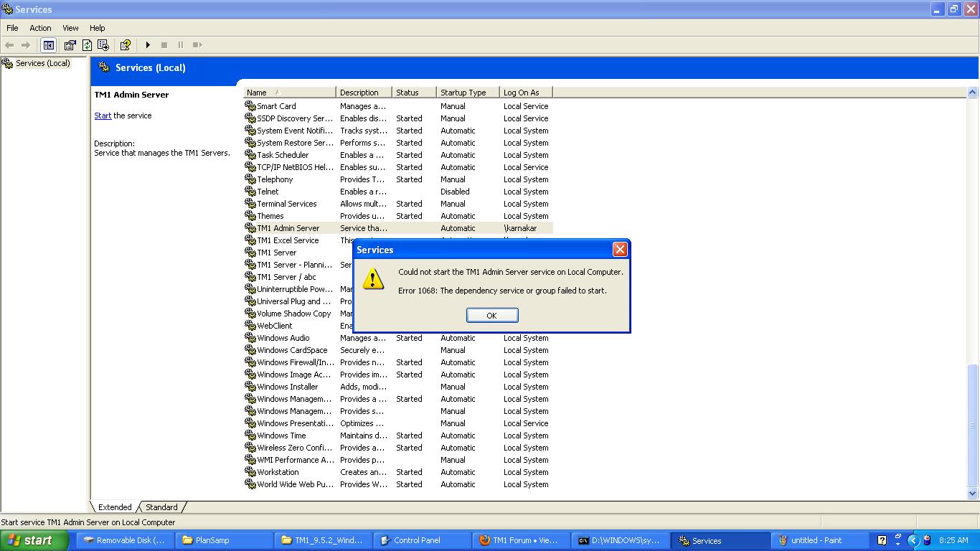Click Disabled startup type for Telnet
980x551 pixels.
(455, 192)
